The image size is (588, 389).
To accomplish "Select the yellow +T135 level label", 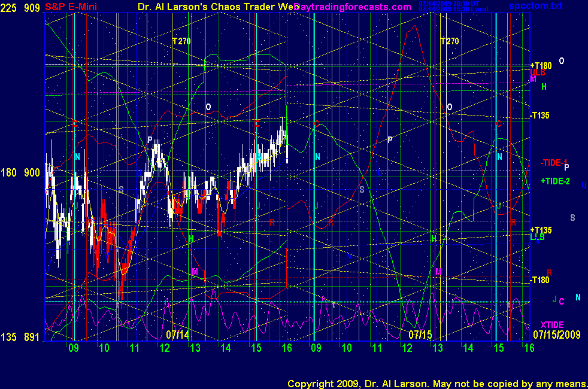I will click(541, 230).
